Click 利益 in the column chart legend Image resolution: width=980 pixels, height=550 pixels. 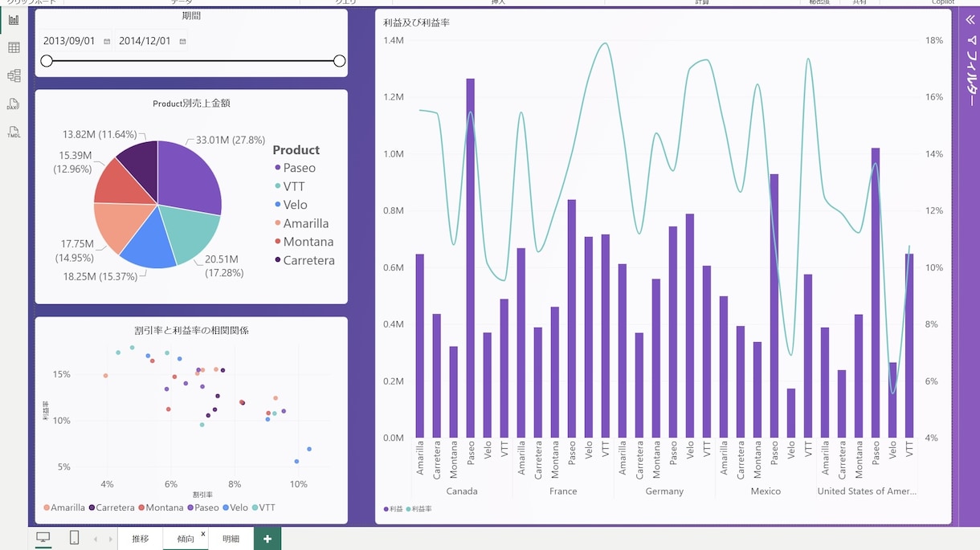coord(394,509)
